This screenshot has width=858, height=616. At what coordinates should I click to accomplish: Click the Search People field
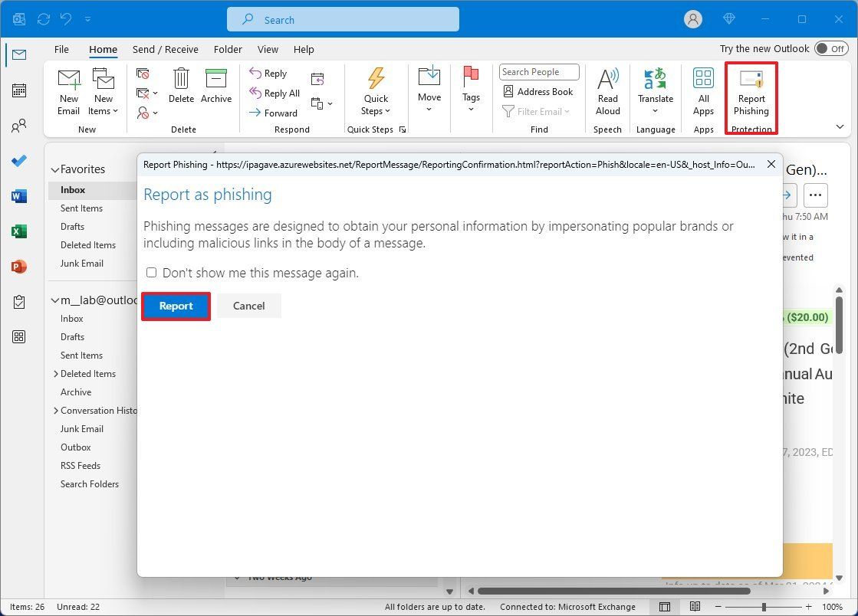tap(537, 71)
